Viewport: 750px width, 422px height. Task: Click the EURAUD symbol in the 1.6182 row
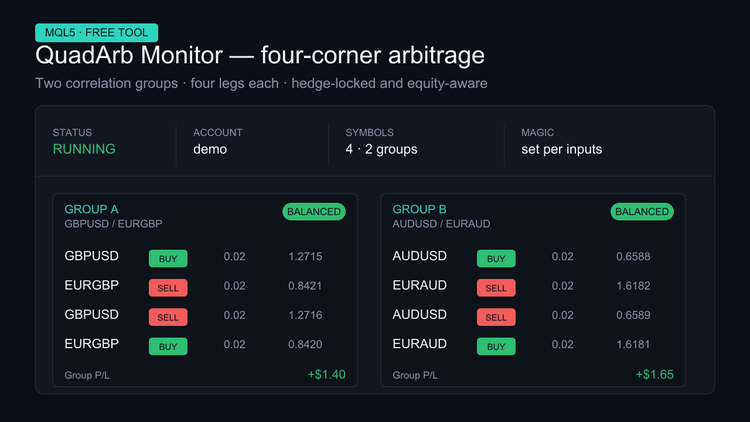click(419, 285)
